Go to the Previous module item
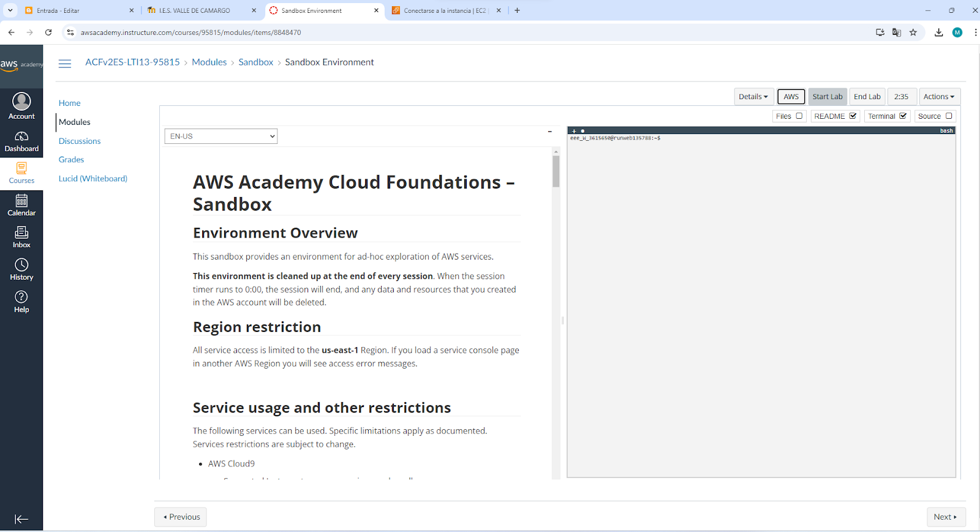The image size is (980, 532). [x=181, y=517]
